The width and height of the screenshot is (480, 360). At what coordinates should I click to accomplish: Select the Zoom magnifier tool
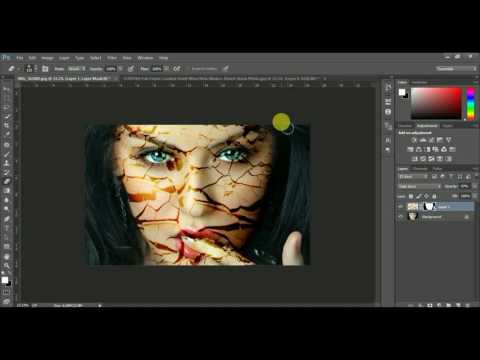(7, 266)
